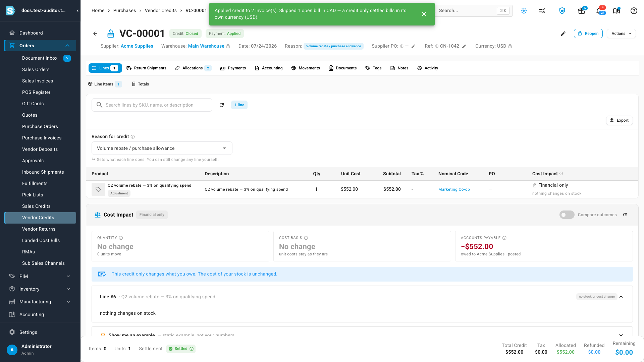Open the Marketing Co-op nominal code link
Viewport: 644px width, 362px height.
pos(454,189)
